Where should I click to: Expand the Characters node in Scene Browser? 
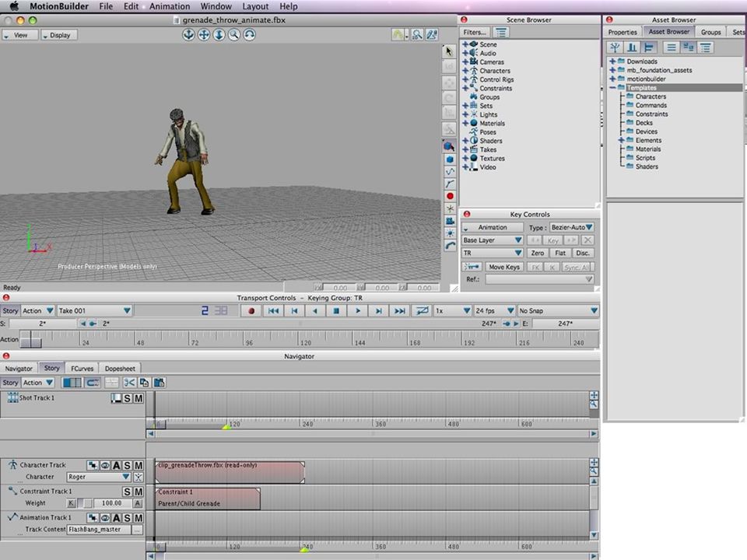[x=465, y=71]
